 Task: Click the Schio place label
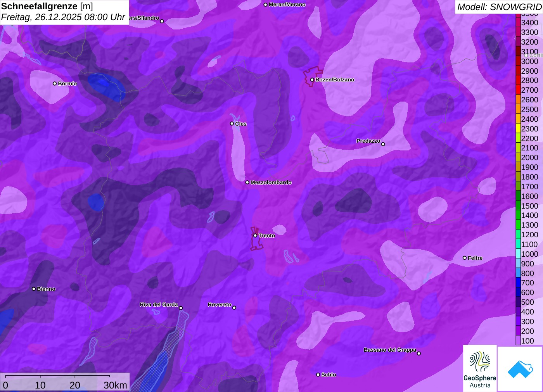(329, 375)
